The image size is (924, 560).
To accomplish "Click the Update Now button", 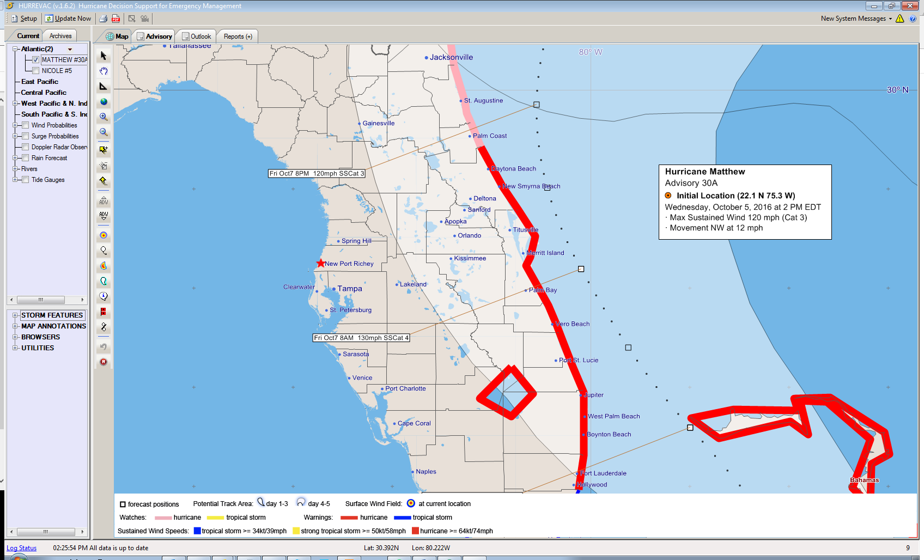I will (x=68, y=19).
